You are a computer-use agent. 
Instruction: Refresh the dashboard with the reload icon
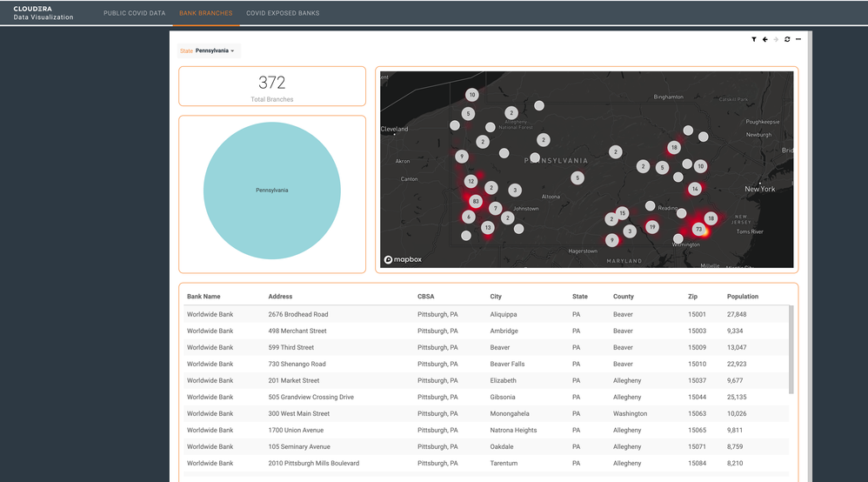(x=787, y=39)
